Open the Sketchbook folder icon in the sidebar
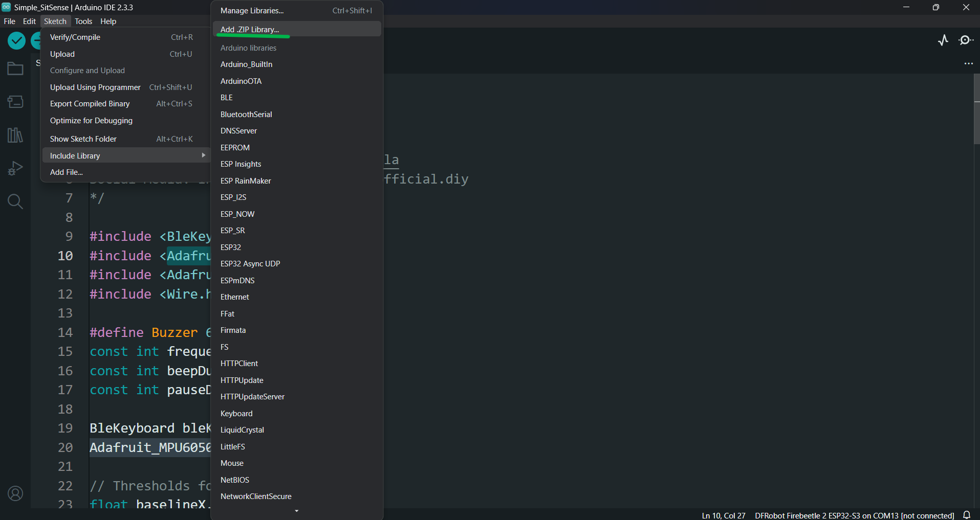This screenshot has width=980, height=520. (x=15, y=69)
